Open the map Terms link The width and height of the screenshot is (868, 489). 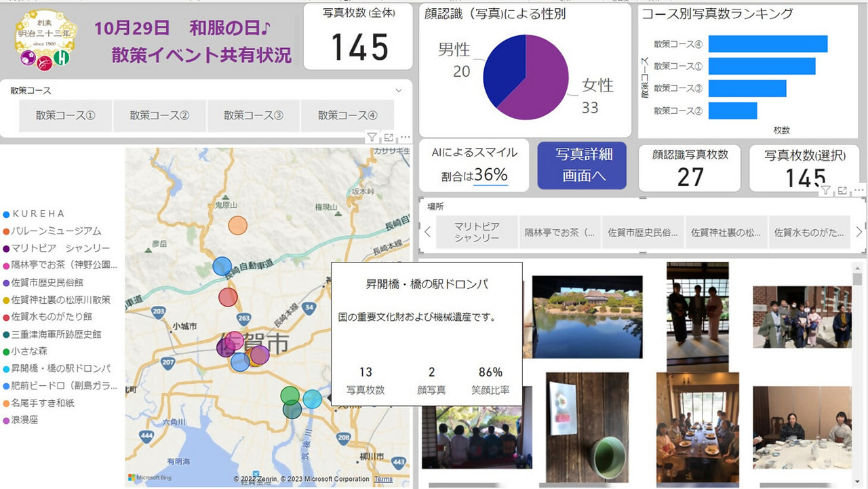point(384,479)
